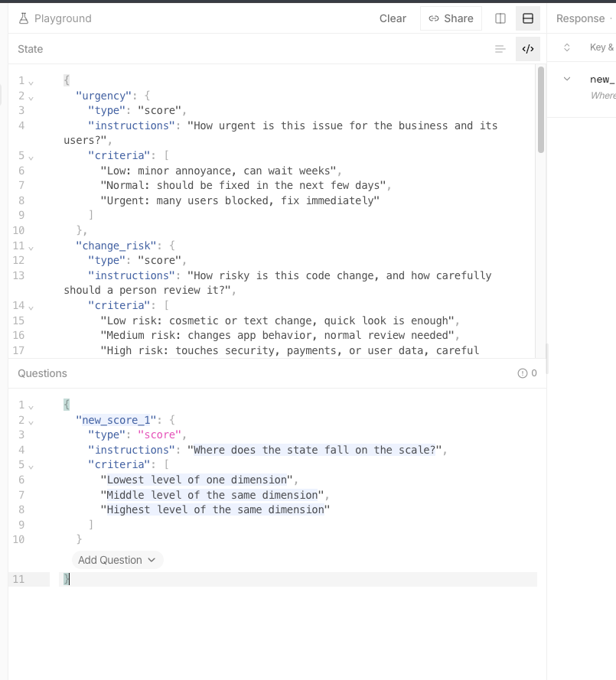The width and height of the screenshot is (616, 680).
Task: Fold State line 14 criteria array
Action: coord(31,307)
